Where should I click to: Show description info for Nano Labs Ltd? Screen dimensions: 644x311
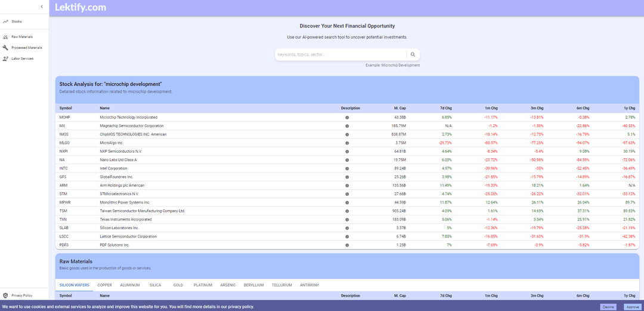(x=347, y=160)
